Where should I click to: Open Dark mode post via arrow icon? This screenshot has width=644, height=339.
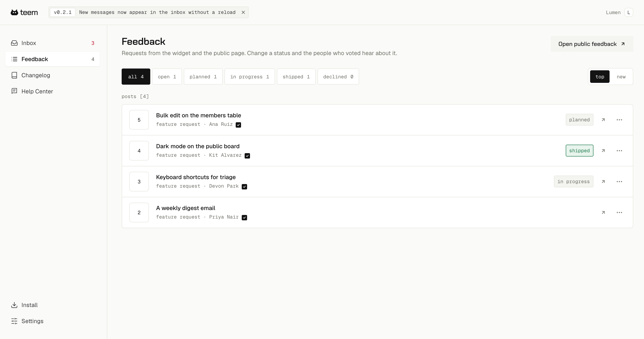pyautogui.click(x=603, y=151)
